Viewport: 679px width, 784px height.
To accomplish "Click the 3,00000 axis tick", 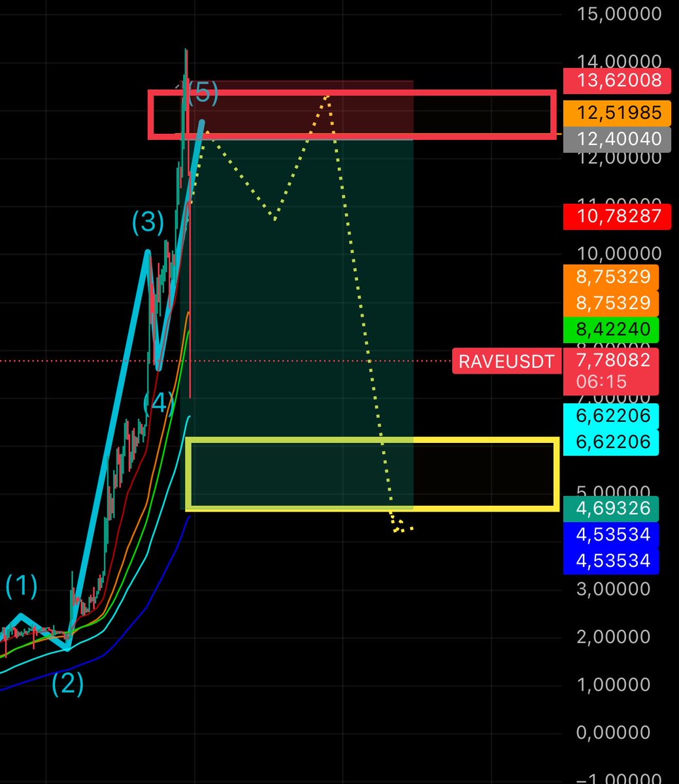I will 614,589.
